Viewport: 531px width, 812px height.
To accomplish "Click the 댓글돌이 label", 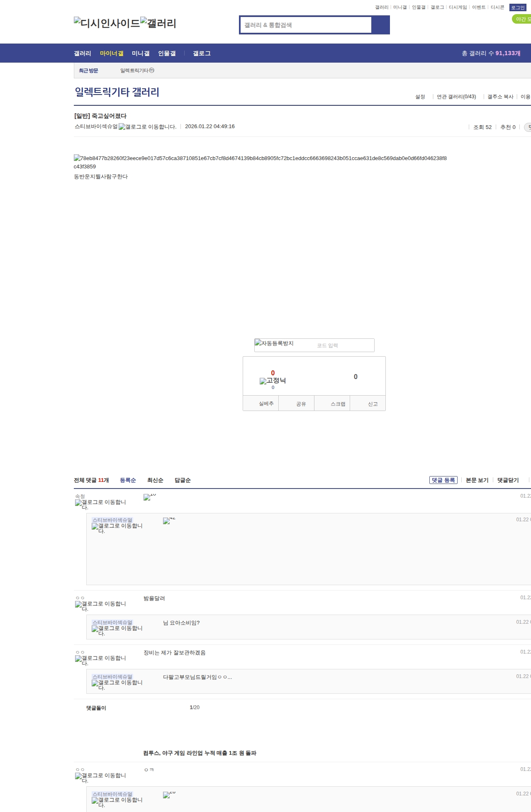I will (96, 708).
